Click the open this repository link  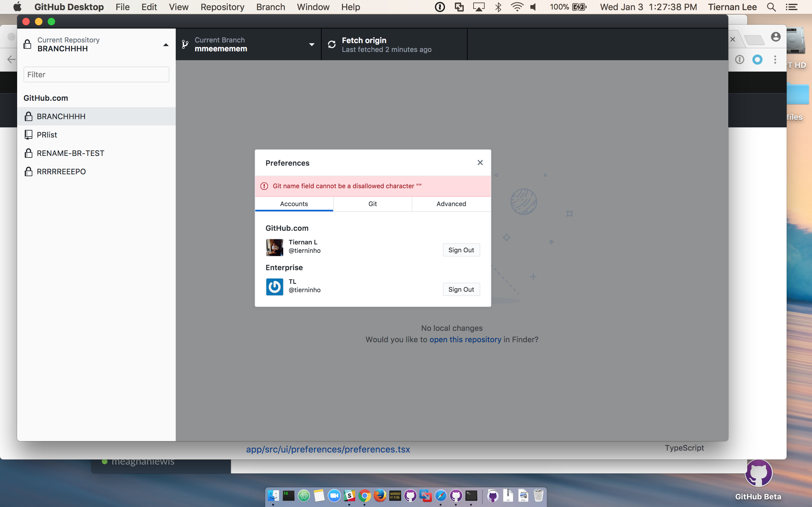pyautogui.click(x=465, y=339)
